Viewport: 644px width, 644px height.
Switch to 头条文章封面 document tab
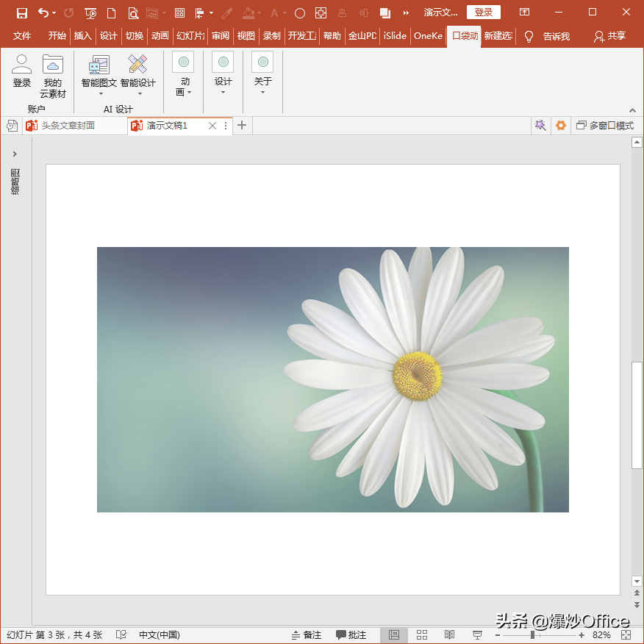coord(68,125)
